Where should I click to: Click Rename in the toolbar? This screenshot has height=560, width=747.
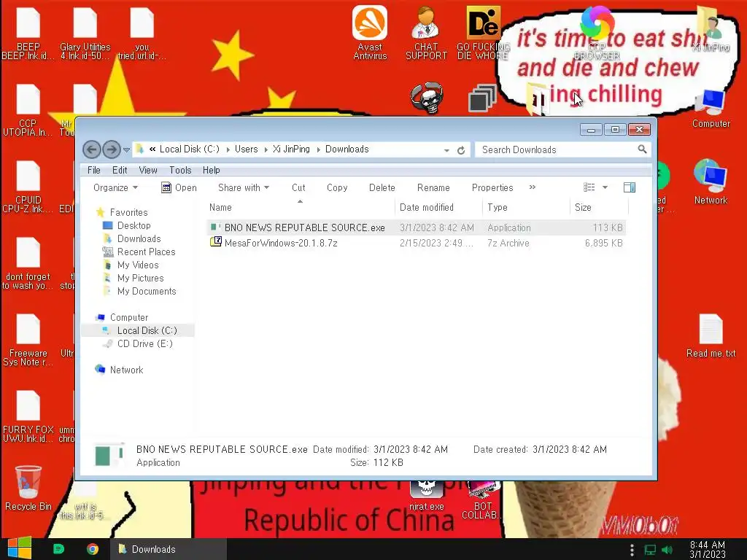pos(433,187)
